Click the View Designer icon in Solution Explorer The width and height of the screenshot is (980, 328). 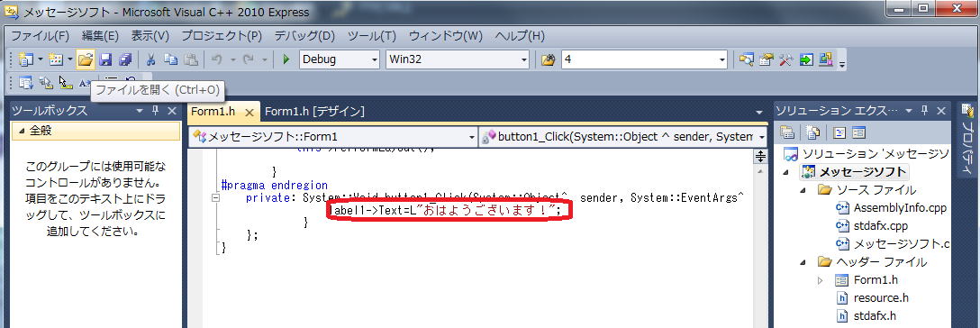tap(858, 132)
